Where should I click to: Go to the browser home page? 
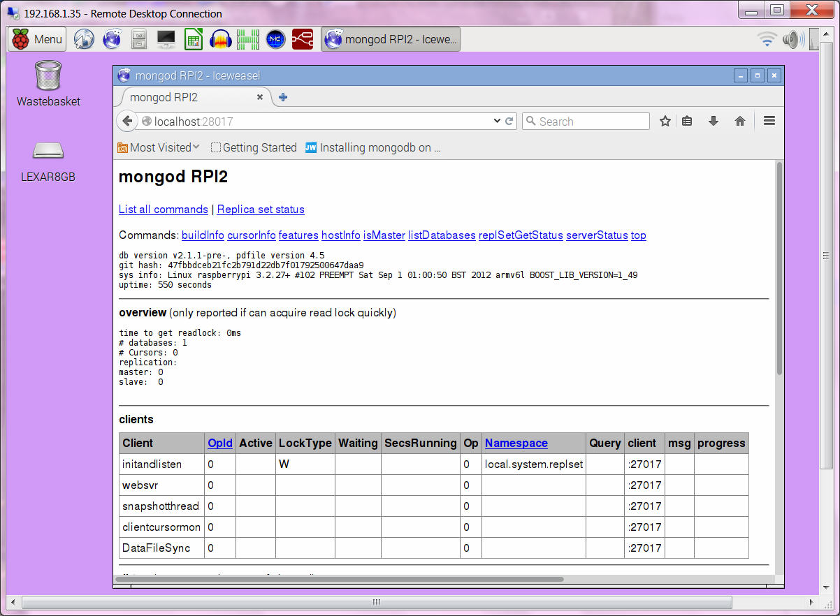pos(740,122)
